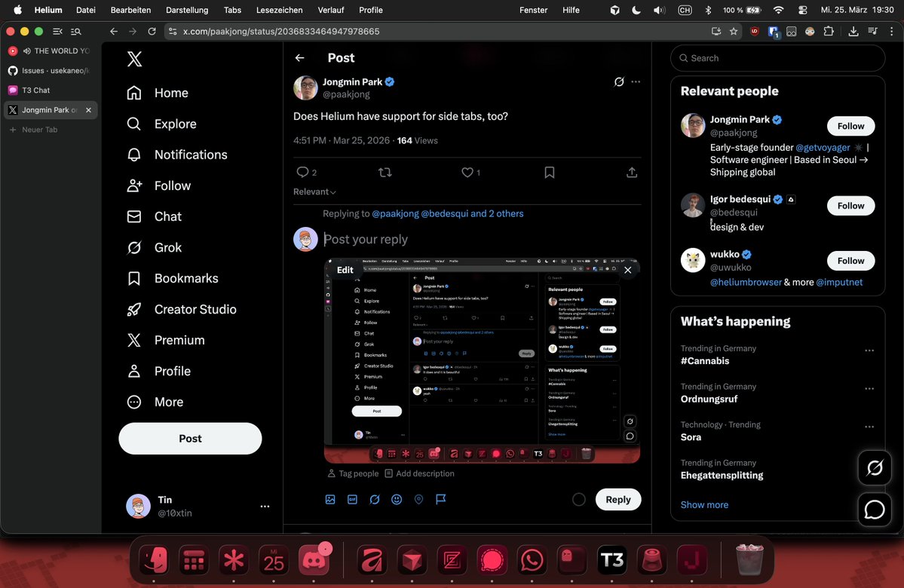Click the X logo in the sidebar
The height and width of the screenshot is (588, 904).
click(134, 59)
